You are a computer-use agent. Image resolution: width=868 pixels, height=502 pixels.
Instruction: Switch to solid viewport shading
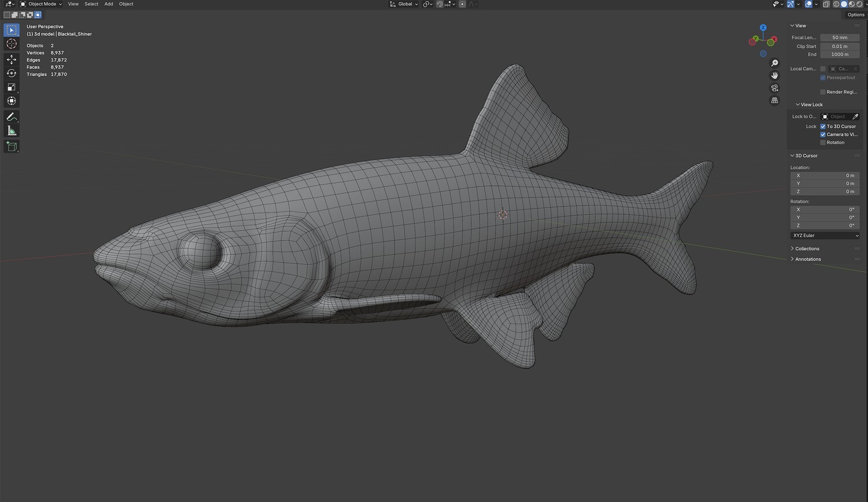click(x=844, y=4)
